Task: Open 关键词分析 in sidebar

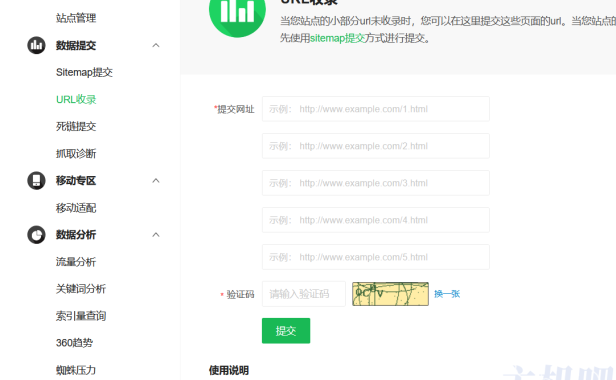Action: tap(81, 289)
